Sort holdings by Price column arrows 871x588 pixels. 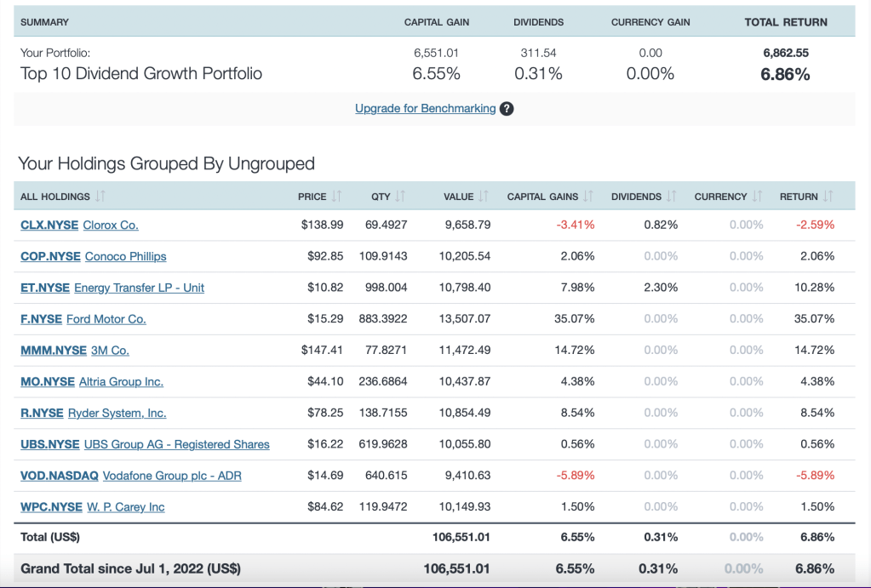pos(336,197)
